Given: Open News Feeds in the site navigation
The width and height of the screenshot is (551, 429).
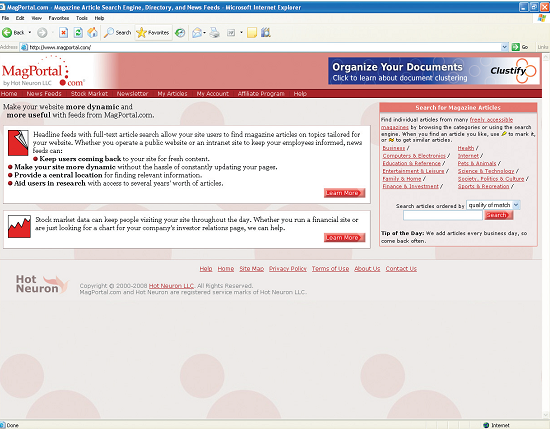Looking at the screenshot, I should (x=44, y=93).
